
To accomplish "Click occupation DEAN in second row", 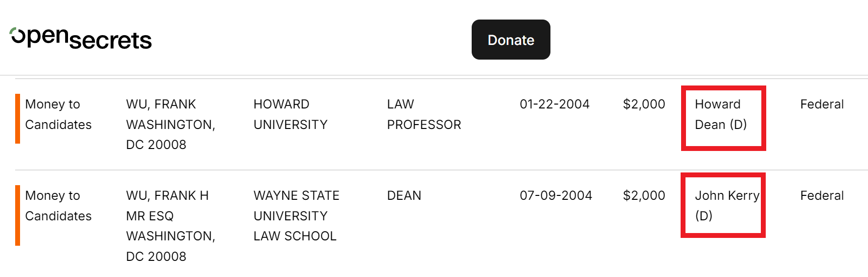I will (404, 195).
